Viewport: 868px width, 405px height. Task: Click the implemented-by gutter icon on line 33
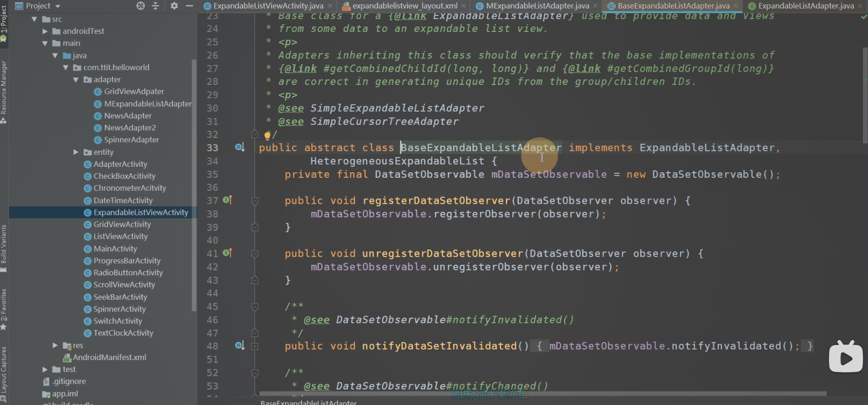(x=239, y=147)
